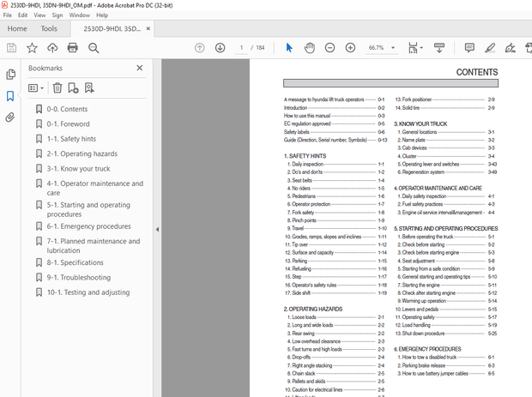Viewport: 532px width, 397px height.
Task: Click the Print file icon
Action: 73,48
